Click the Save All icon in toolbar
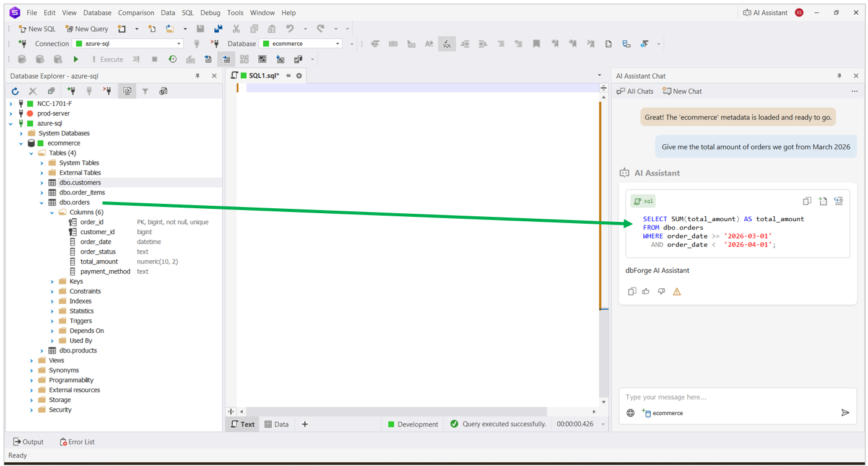 pos(218,29)
